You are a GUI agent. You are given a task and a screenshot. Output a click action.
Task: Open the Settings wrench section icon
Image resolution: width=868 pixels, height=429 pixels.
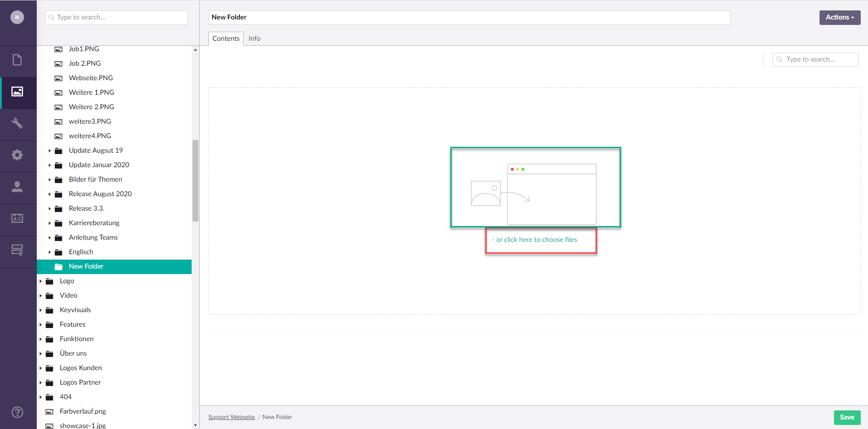17,123
